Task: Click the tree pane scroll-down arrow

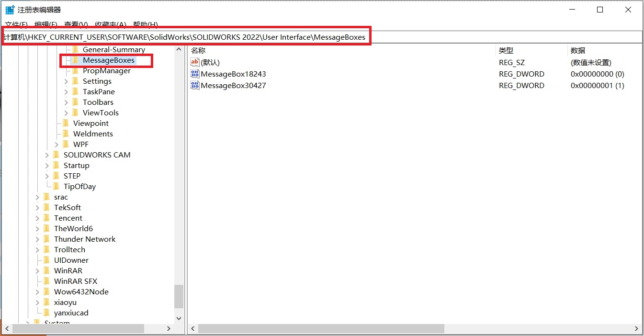Action: [179, 318]
